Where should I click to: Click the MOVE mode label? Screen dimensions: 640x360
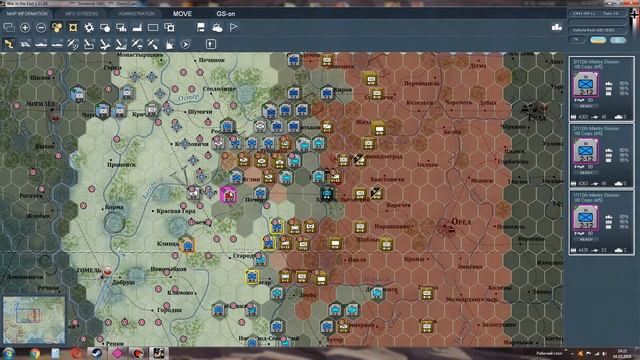click(182, 13)
